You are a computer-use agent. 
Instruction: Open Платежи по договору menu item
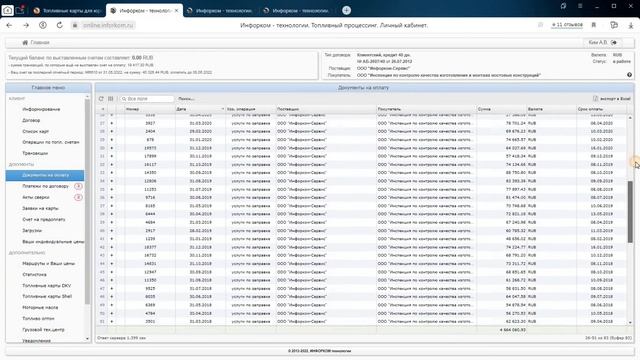point(45,186)
